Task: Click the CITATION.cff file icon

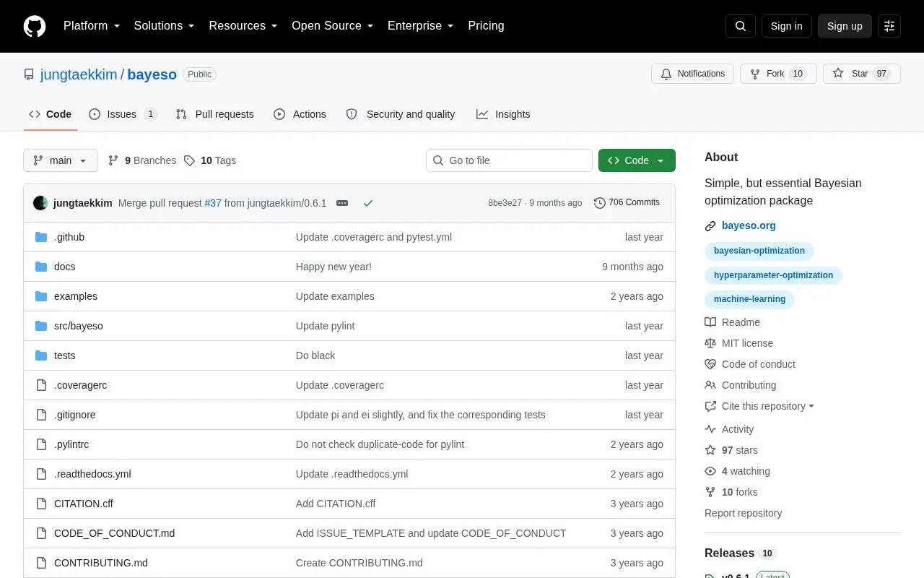Action: tap(41, 504)
